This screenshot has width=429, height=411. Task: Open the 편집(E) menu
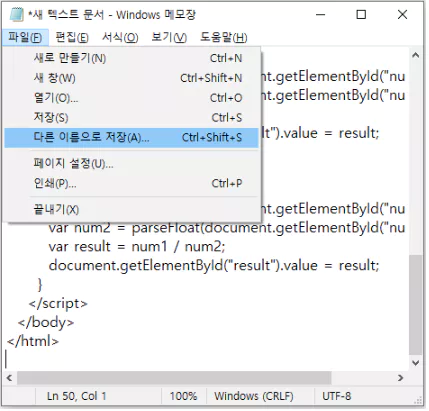coord(72,37)
